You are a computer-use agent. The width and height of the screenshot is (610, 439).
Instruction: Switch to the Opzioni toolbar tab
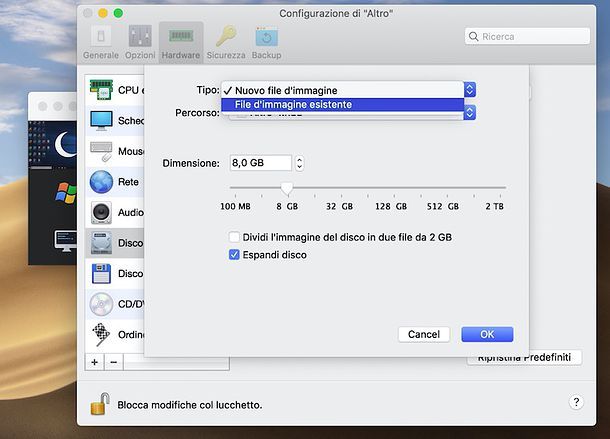point(140,42)
